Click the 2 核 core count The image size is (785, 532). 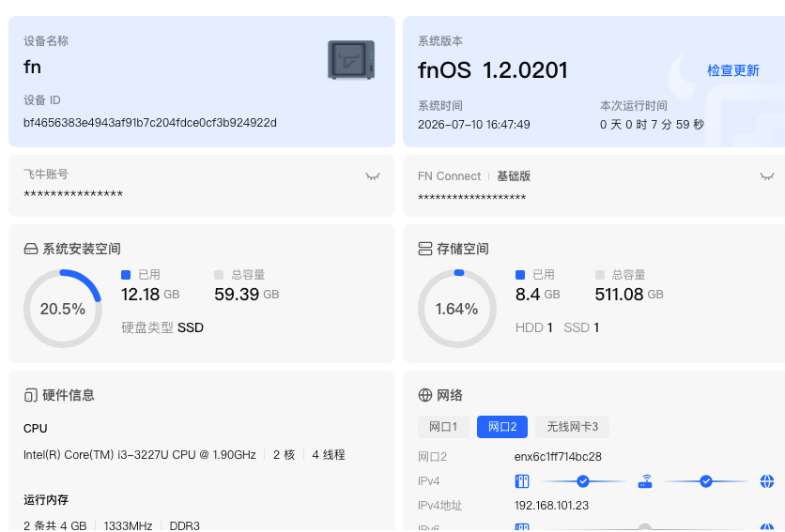pyautogui.click(x=284, y=455)
